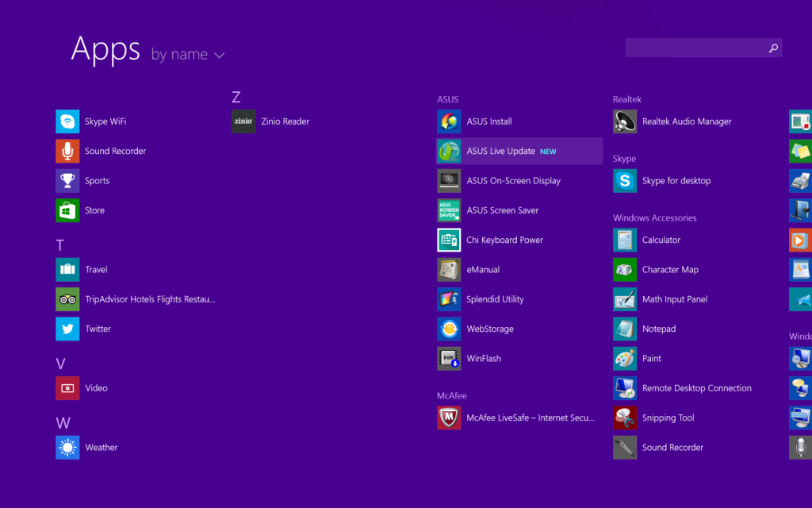This screenshot has width=812, height=508.
Task: Click the 'Character Map' label
Action: point(670,270)
